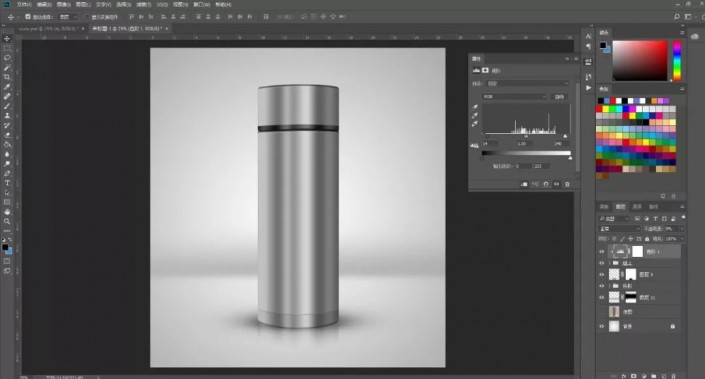The height and width of the screenshot is (379, 705).
Task: Click the reset adjustment icon in Properties
Action: coord(546,184)
